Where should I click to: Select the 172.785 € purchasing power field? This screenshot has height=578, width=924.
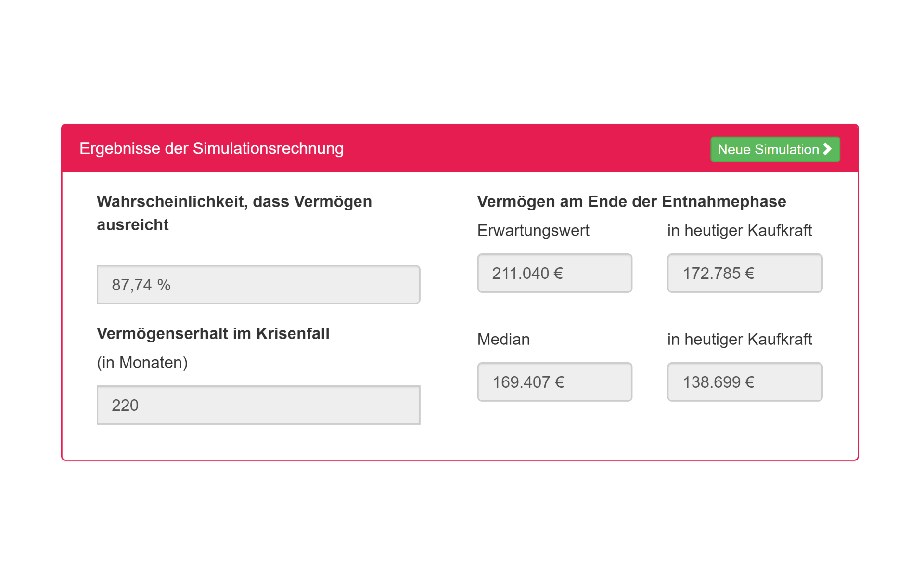744,273
